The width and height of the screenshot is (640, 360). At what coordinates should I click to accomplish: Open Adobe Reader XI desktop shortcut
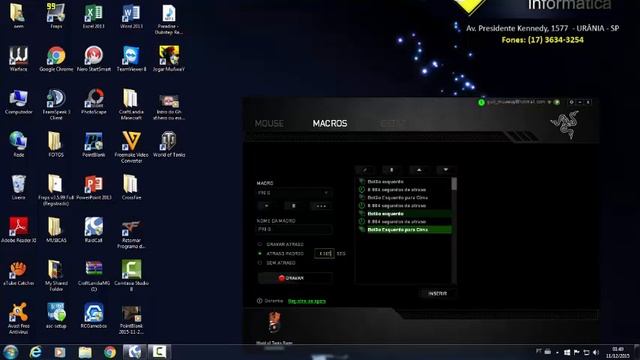[18, 230]
